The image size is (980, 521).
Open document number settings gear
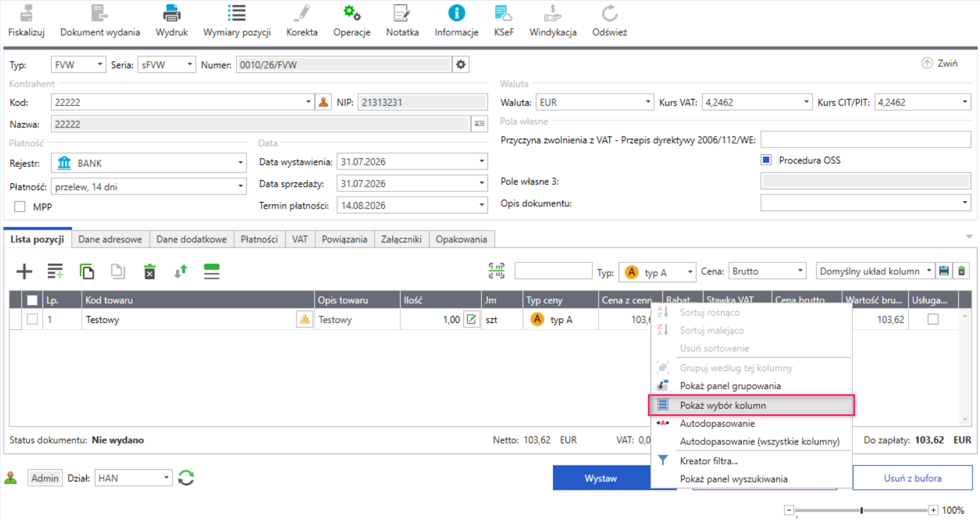click(x=461, y=64)
